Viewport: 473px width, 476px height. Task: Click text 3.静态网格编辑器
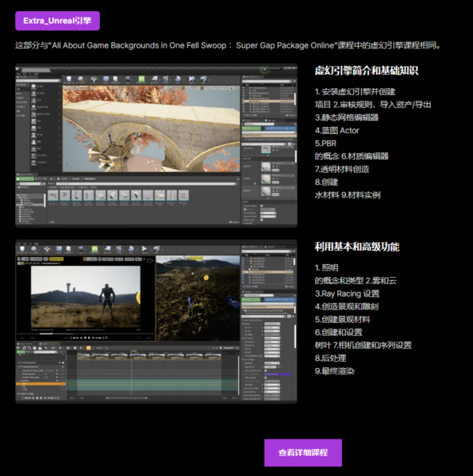pos(347,117)
